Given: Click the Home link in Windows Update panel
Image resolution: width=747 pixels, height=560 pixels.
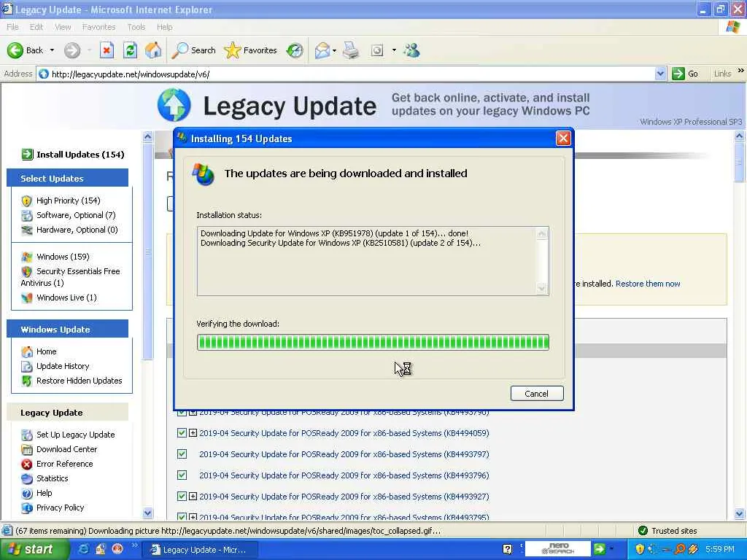Looking at the screenshot, I should tap(46, 351).
